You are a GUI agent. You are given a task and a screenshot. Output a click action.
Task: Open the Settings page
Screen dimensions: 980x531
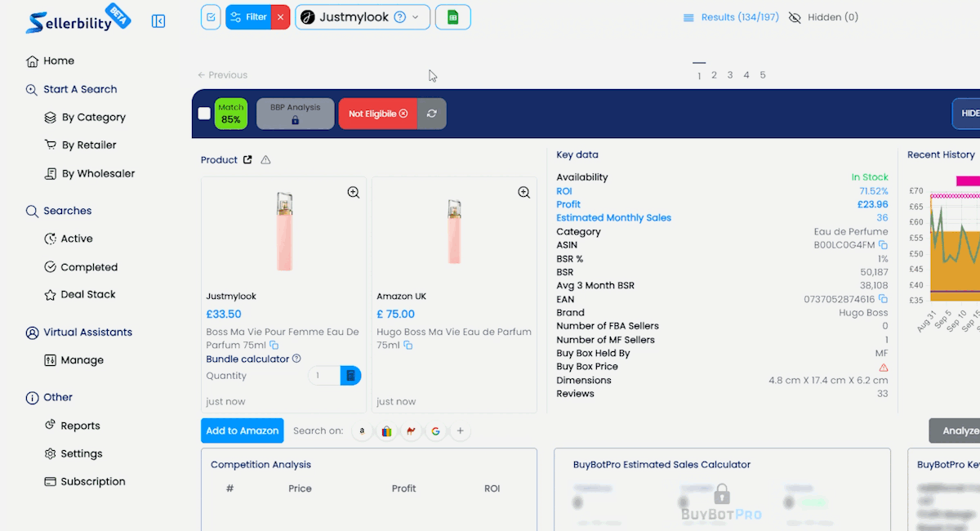(x=73, y=454)
